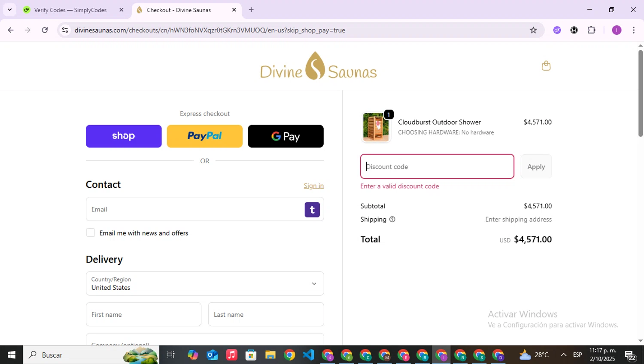Open a new browser tab
The width and height of the screenshot is (644, 364).
tap(251, 10)
